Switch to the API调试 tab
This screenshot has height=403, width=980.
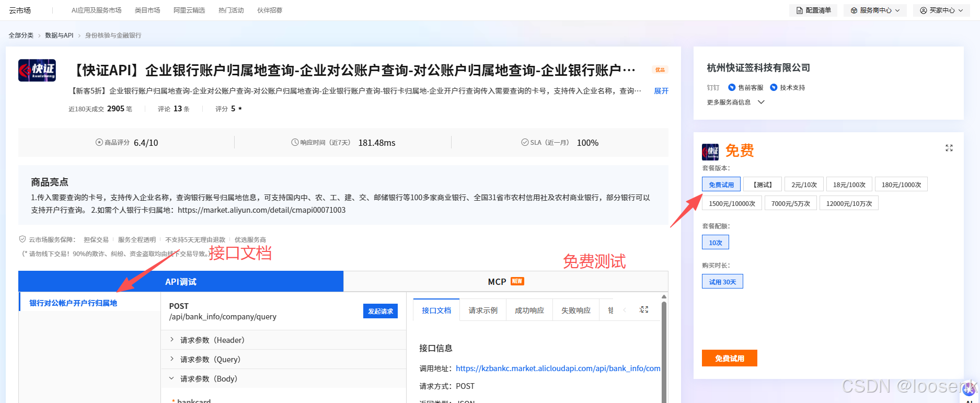click(181, 281)
